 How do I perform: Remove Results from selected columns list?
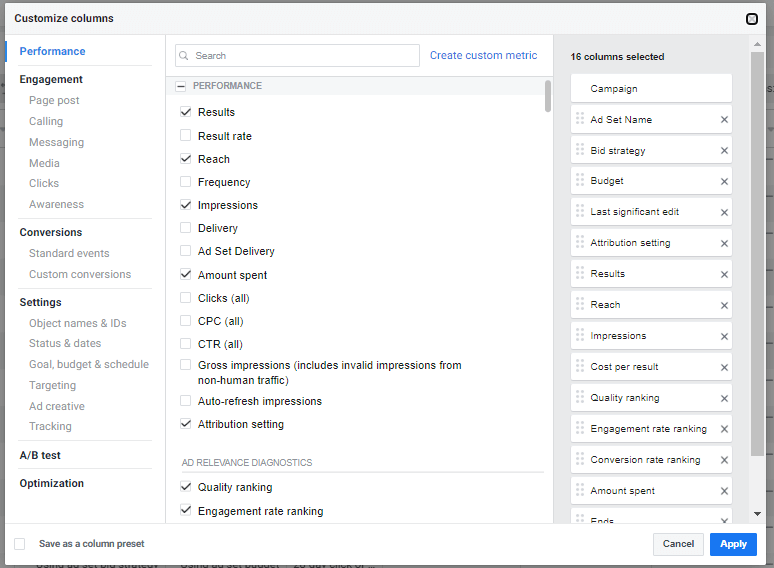[x=724, y=274]
